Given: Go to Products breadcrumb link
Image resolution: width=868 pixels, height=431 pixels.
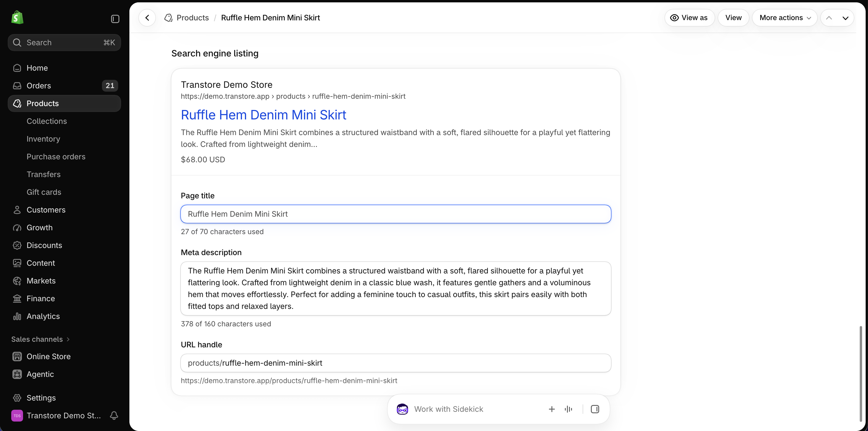Looking at the screenshot, I should [x=192, y=17].
